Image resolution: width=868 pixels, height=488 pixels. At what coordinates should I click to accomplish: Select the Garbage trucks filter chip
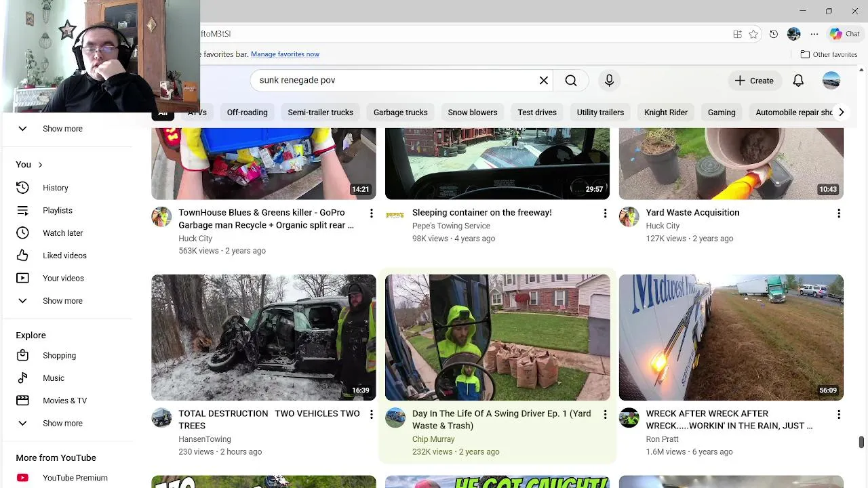click(x=400, y=113)
